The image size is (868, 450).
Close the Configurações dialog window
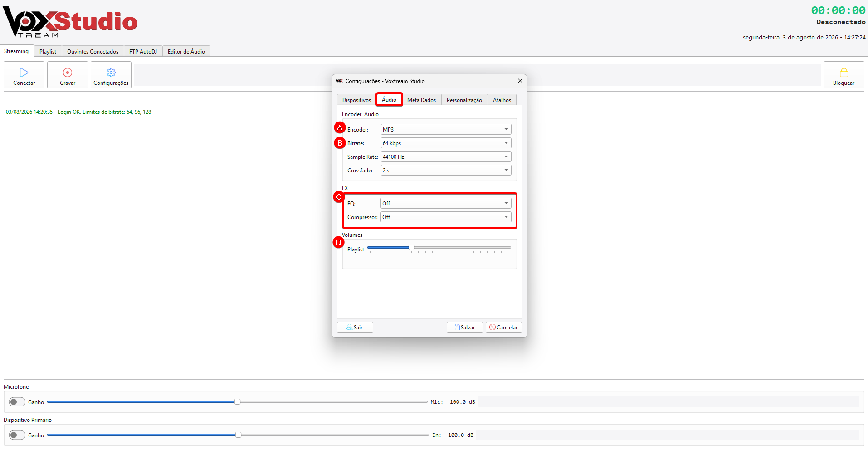[520, 81]
